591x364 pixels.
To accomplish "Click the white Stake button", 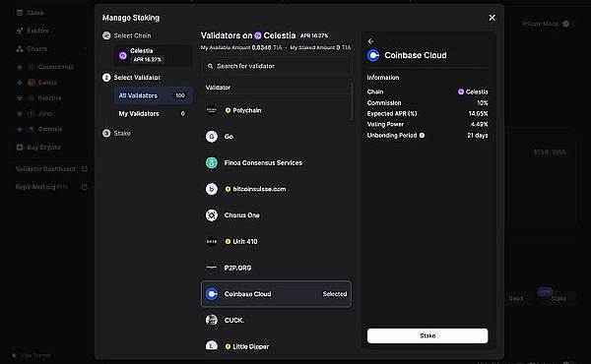I will click(427, 335).
